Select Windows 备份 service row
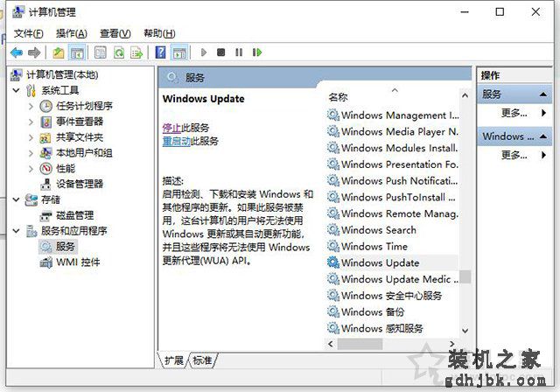 coord(393,312)
